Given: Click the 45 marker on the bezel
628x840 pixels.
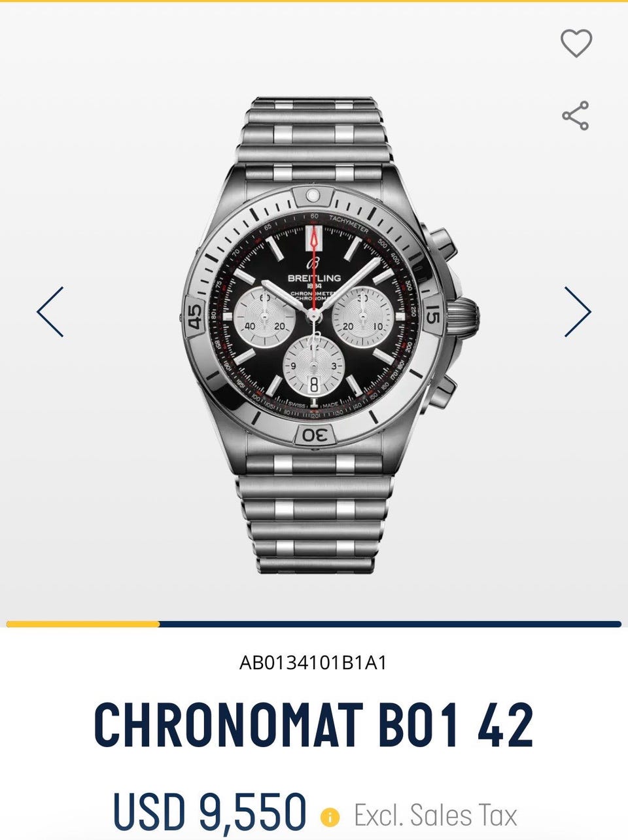Looking at the screenshot, I should (x=195, y=315).
